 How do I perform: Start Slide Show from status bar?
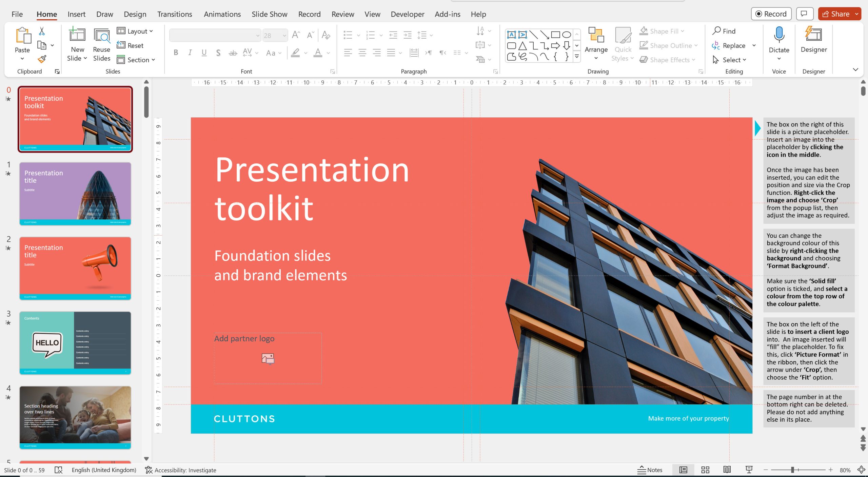click(749, 470)
